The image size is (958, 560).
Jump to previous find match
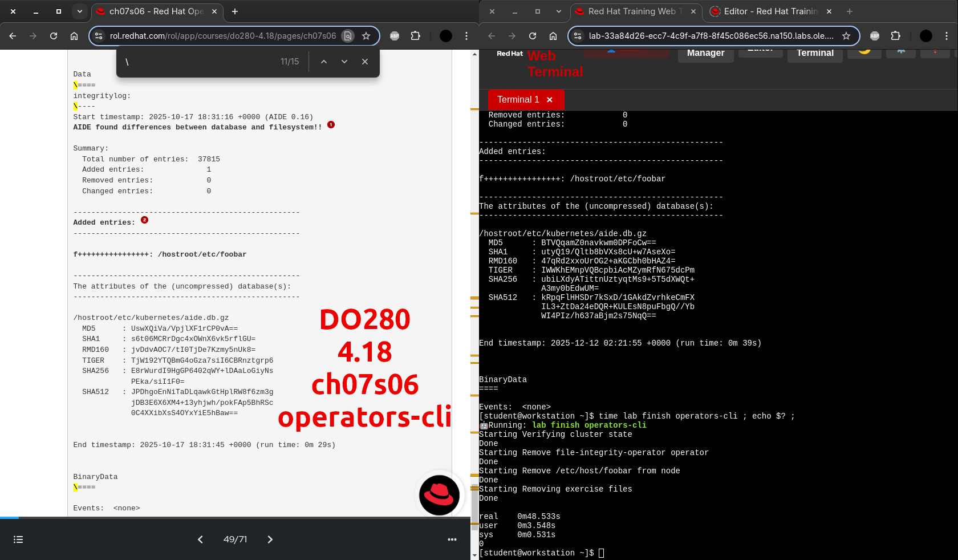click(324, 62)
